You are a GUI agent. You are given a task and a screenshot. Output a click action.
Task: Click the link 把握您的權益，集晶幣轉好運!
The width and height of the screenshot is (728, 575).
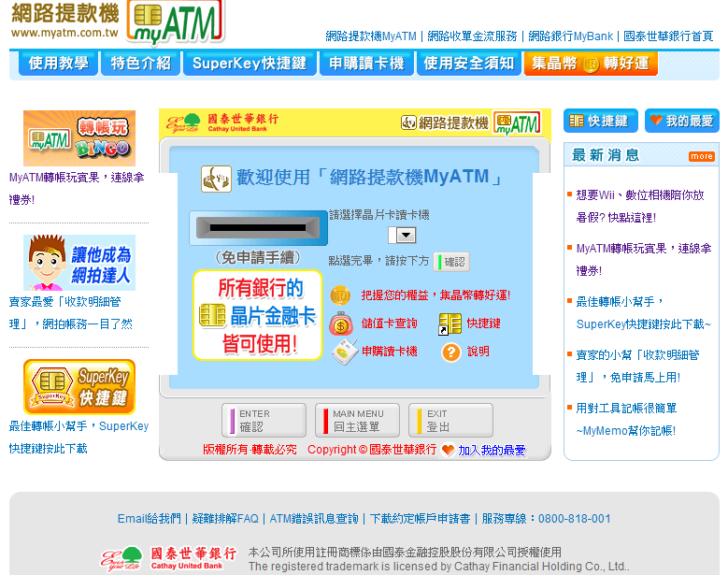click(436, 295)
